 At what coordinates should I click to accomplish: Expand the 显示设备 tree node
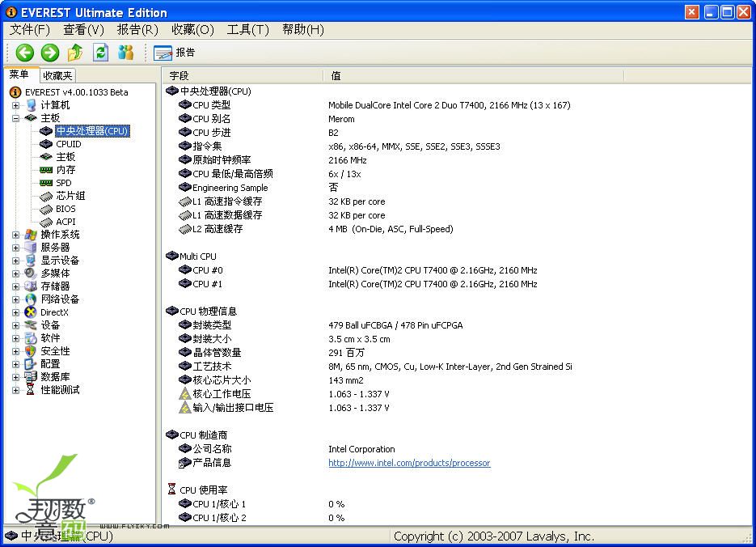click(16, 261)
